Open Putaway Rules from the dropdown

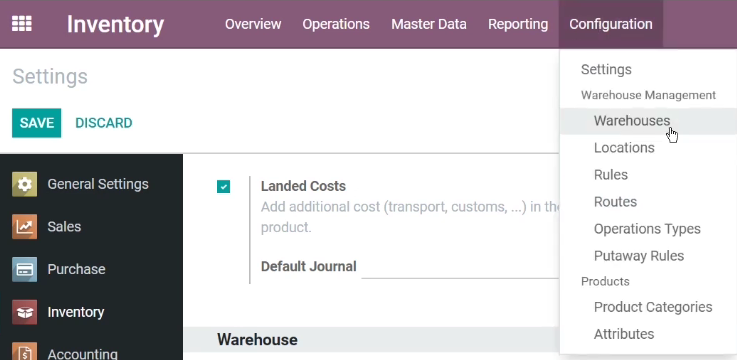639,256
